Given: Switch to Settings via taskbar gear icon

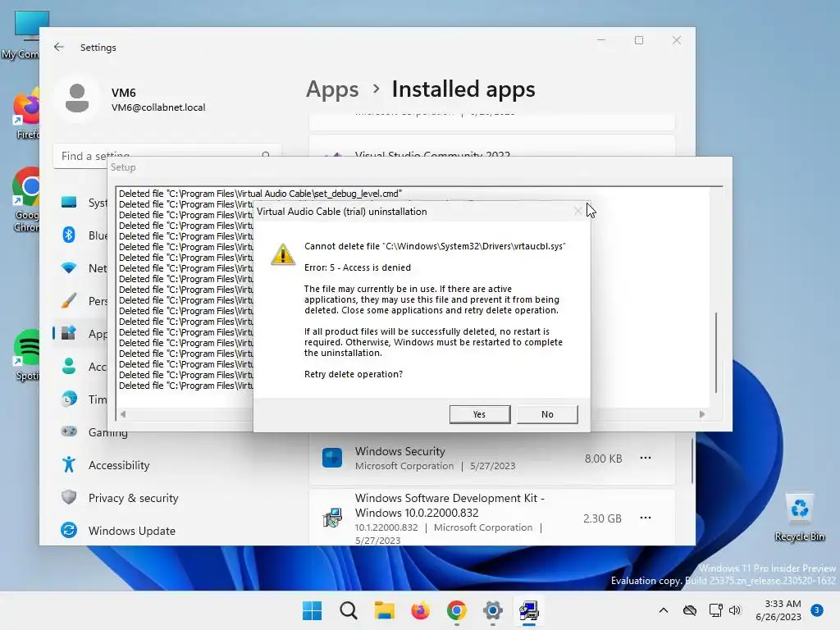Looking at the screenshot, I should (x=492, y=610).
